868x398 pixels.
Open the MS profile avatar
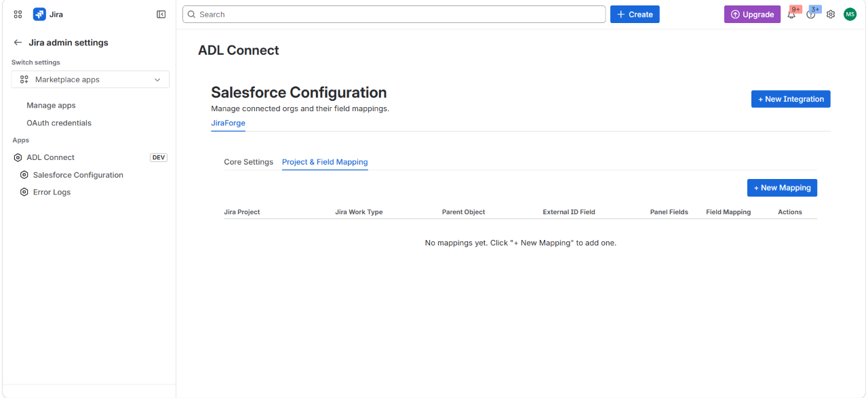click(850, 14)
